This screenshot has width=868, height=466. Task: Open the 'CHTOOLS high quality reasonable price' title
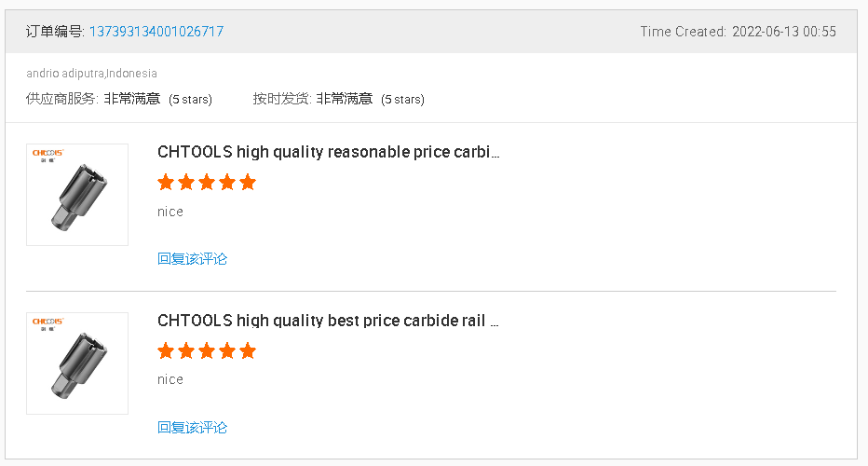point(328,152)
